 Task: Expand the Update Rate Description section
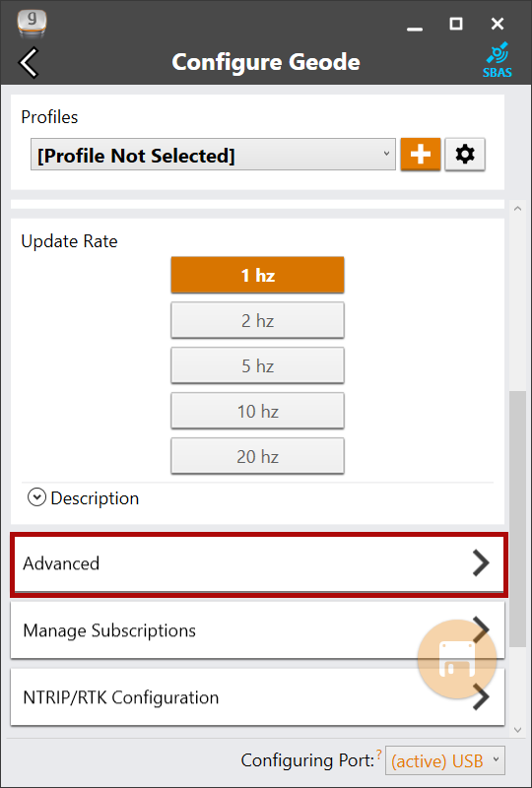84,498
